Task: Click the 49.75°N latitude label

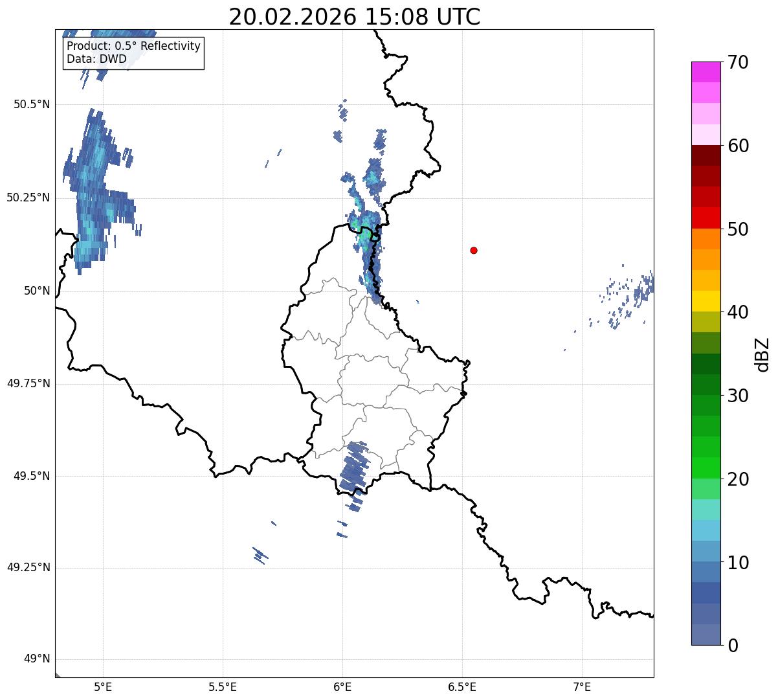Action: pyautogui.click(x=28, y=383)
